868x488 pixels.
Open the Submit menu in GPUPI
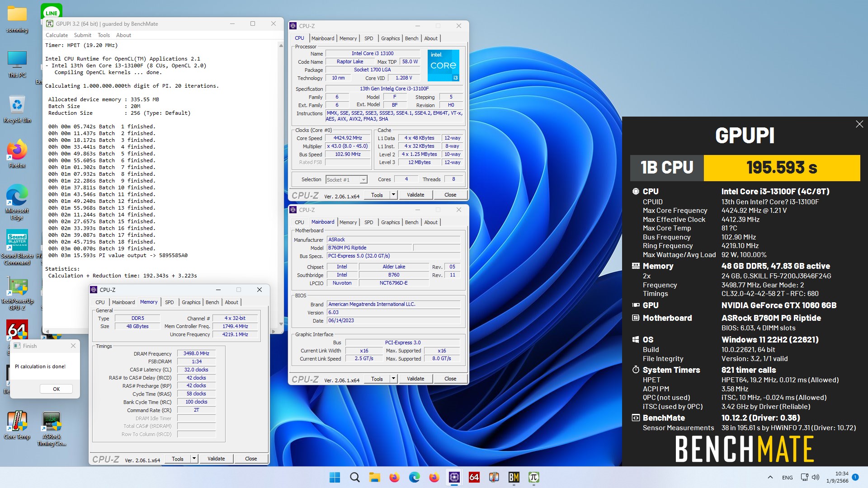83,35
